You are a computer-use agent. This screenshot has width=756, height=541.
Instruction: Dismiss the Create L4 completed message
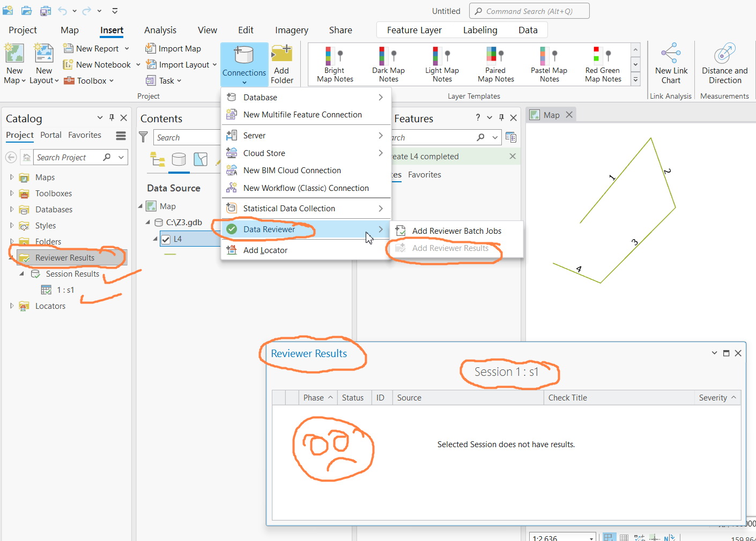513,156
